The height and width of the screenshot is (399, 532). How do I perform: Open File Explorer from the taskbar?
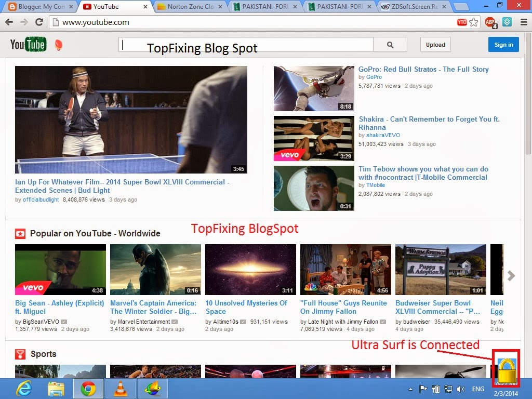(56, 389)
